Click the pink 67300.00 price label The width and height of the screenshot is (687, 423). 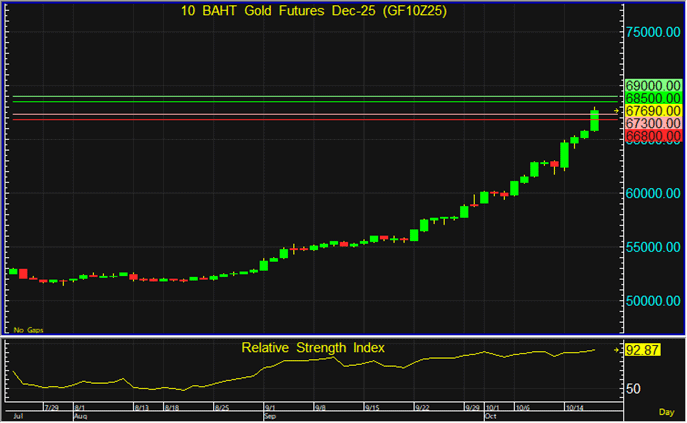pos(653,123)
